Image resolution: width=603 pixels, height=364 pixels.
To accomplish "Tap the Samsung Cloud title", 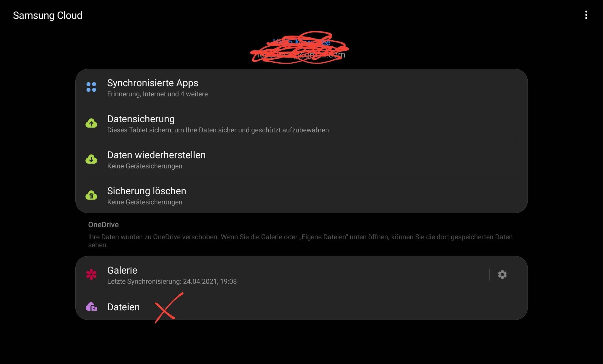I will (48, 15).
